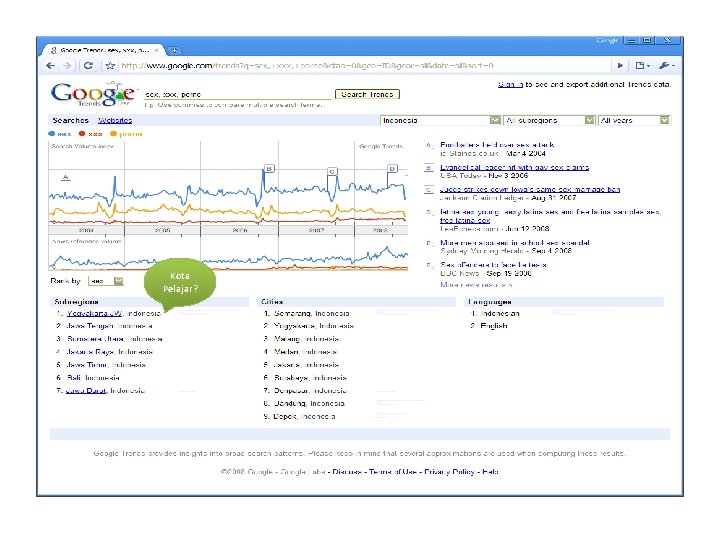Screen dimensions: 720x540
Task: Go forward with the browser forward arrow
Action: [67, 66]
